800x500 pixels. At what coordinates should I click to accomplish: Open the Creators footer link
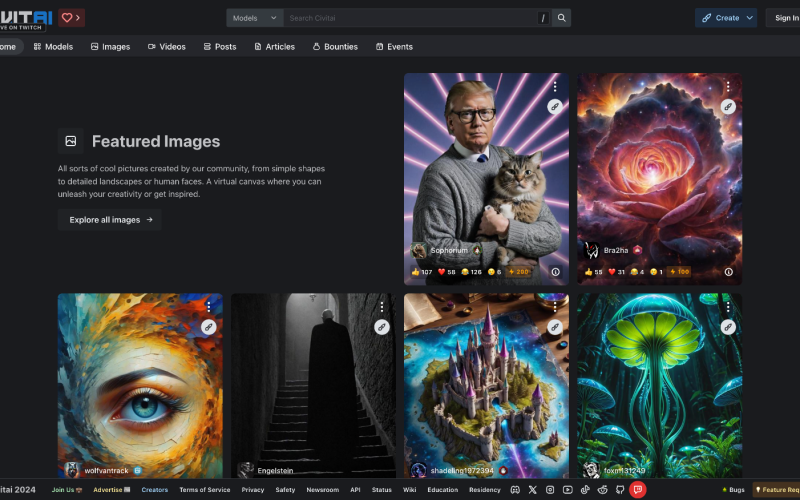(x=155, y=490)
